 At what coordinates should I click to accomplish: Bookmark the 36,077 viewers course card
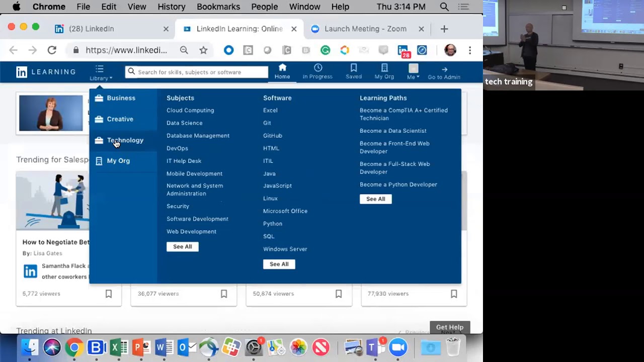[224, 294]
